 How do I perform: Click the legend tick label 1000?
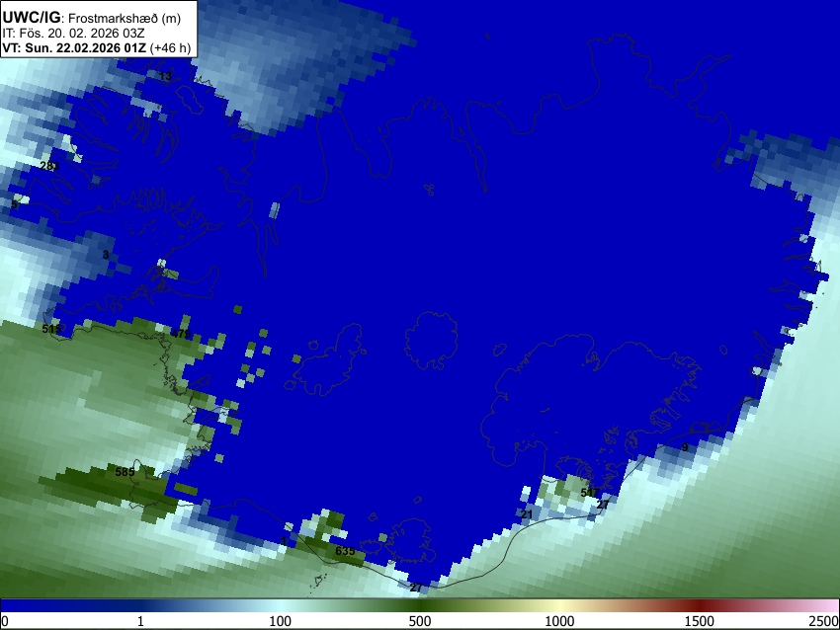pos(559,621)
